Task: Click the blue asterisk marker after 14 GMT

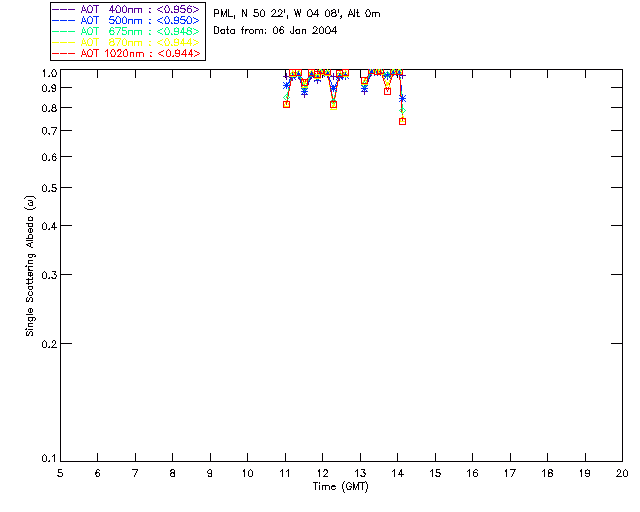Action: pos(402,98)
